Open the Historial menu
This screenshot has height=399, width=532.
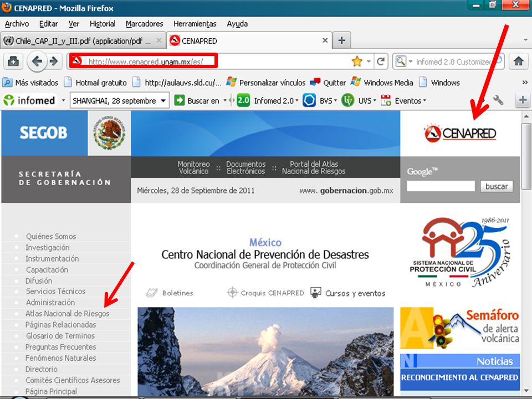click(x=103, y=24)
